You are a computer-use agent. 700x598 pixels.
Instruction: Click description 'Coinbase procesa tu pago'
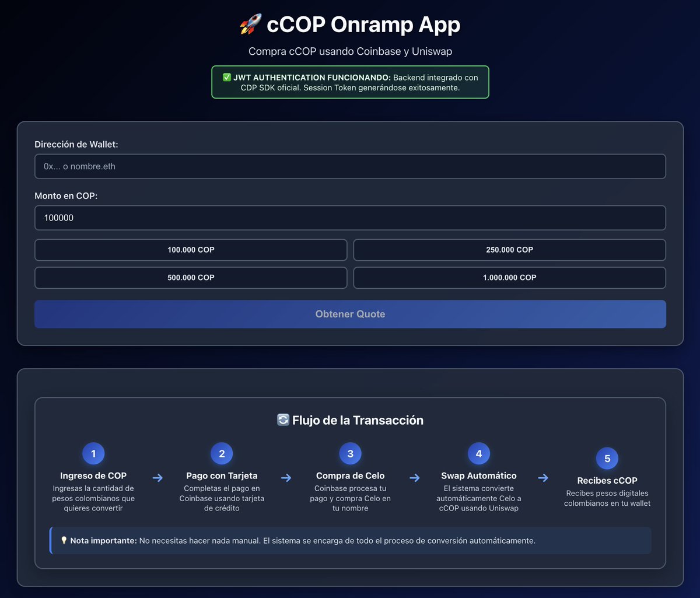click(350, 498)
